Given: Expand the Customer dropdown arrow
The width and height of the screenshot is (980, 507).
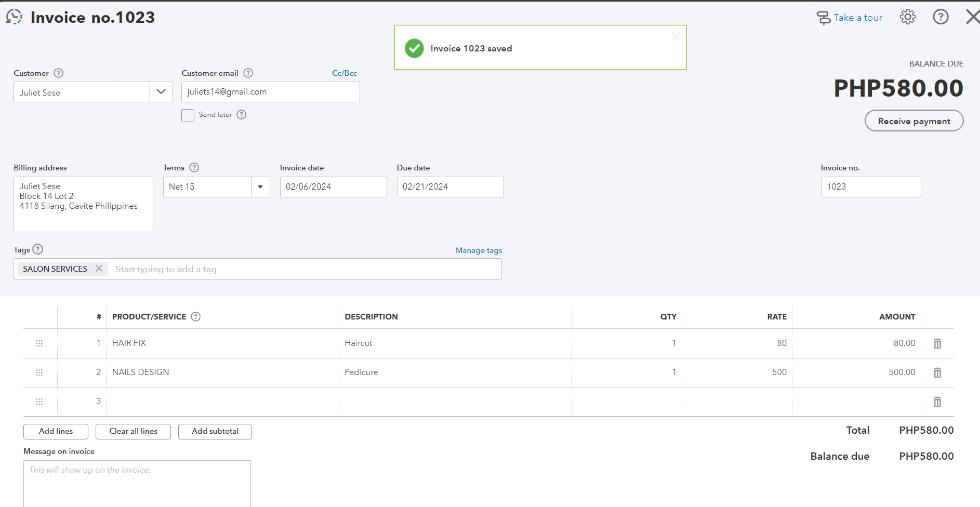Looking at the screenshot, I should pos(161,92).
